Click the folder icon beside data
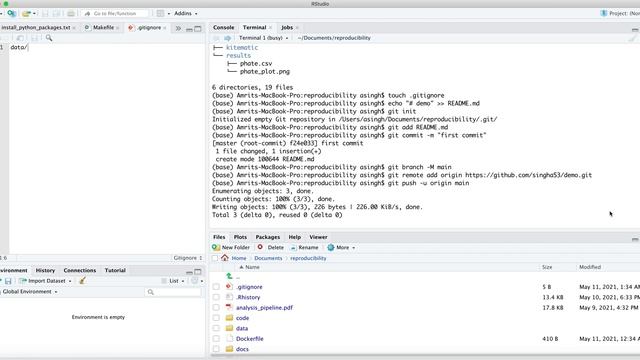Screen dimensions: 640x360 point(229,328)
